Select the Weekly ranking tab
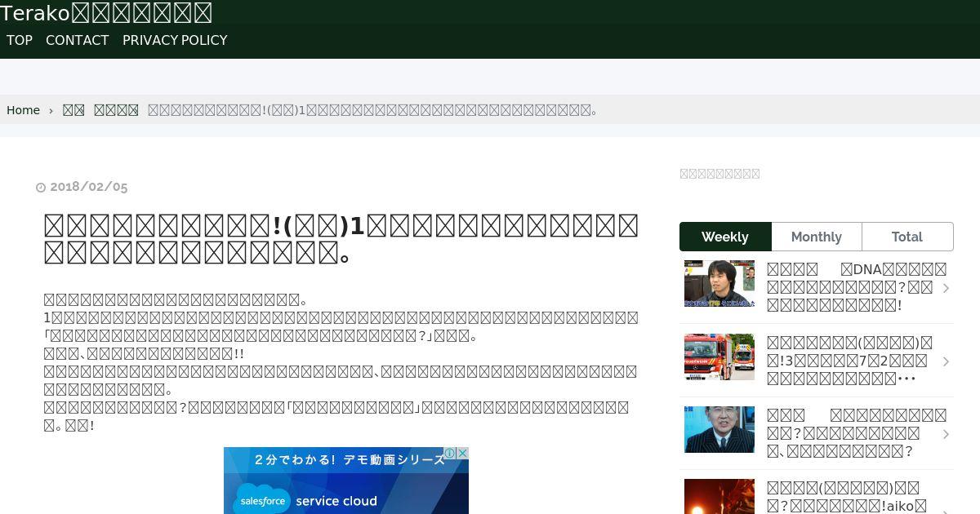Screen dimensions: 980x514 pyautogui.click(x=725, y=237)
